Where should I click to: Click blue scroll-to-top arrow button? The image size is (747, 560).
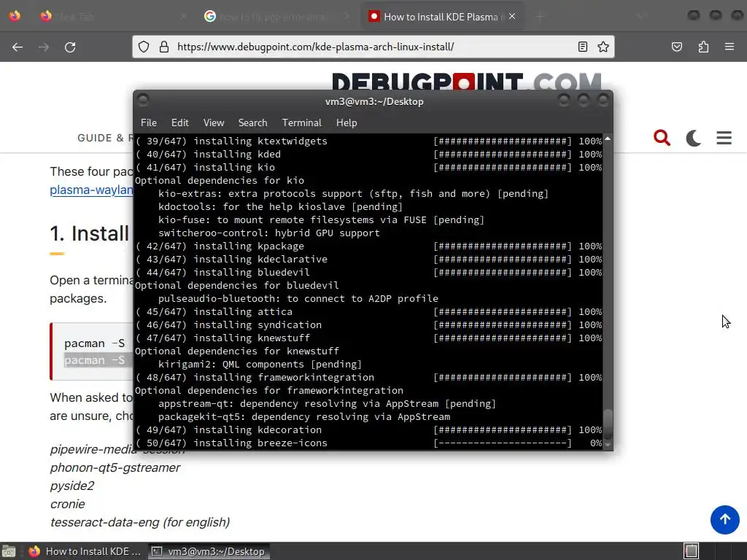point(724,519)
